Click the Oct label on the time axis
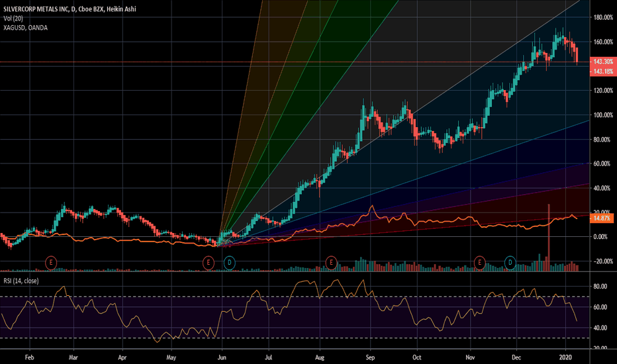The image size is (617, 364). pos(416,357)
